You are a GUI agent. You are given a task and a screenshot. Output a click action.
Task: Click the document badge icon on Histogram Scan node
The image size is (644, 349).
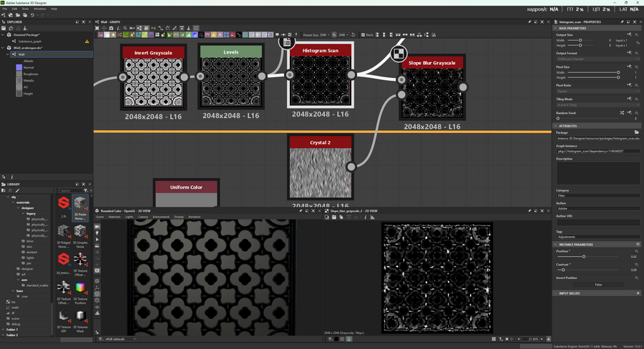point(287,43)
